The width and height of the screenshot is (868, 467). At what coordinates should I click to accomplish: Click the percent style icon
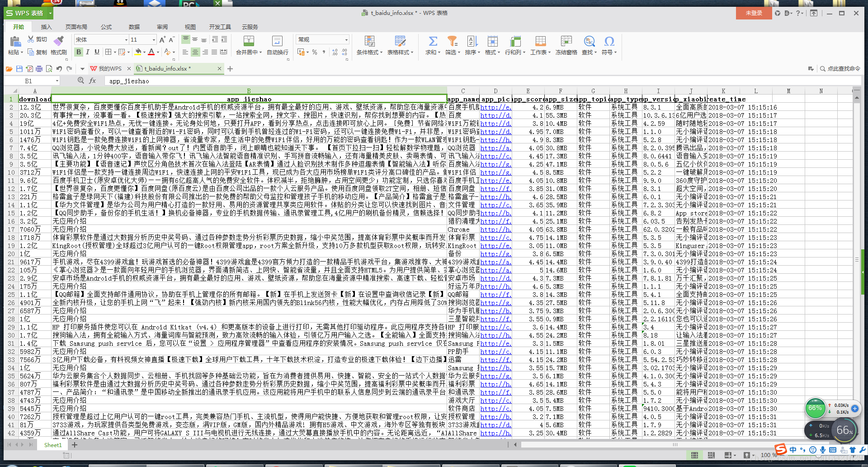(x=315, y=52)
